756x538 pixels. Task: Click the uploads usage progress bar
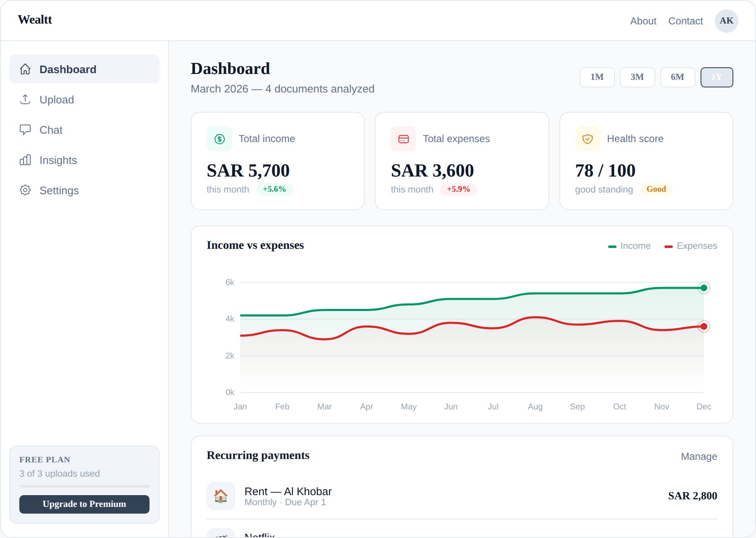click(84, 486)
